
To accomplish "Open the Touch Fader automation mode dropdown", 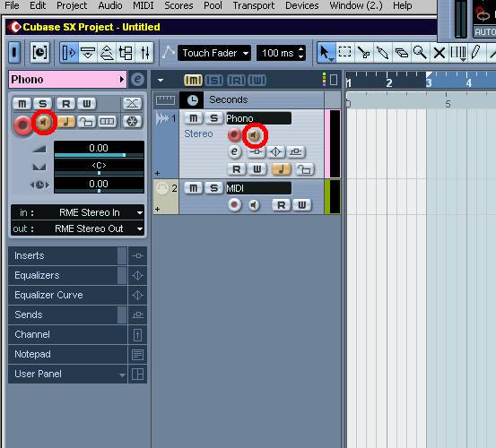I will point(214,53).
